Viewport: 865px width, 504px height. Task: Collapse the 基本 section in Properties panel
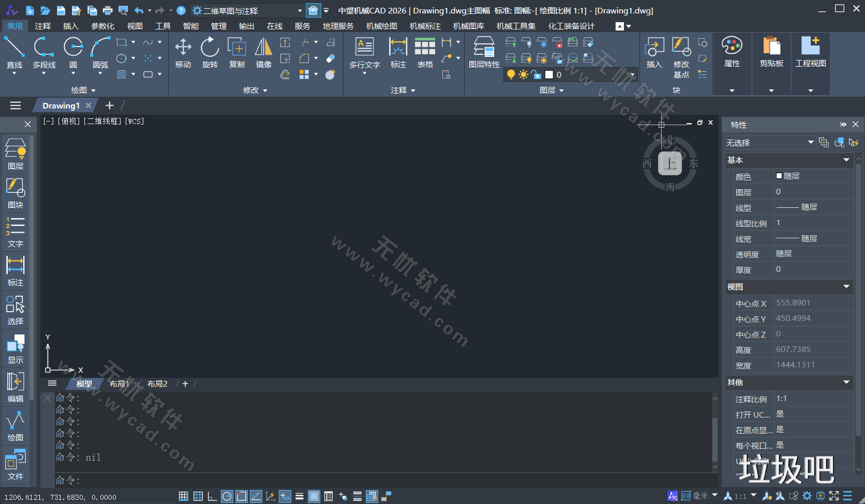[x=847, y=160]
